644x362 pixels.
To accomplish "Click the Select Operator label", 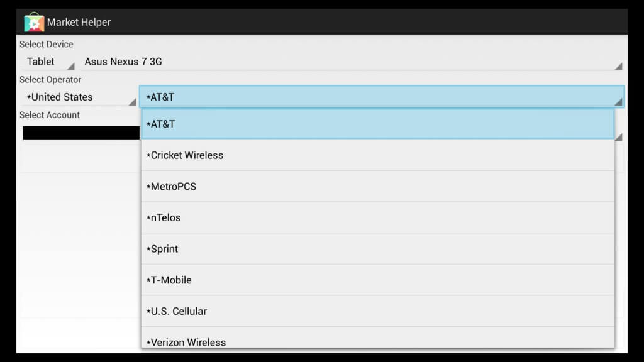I will 50,80.
